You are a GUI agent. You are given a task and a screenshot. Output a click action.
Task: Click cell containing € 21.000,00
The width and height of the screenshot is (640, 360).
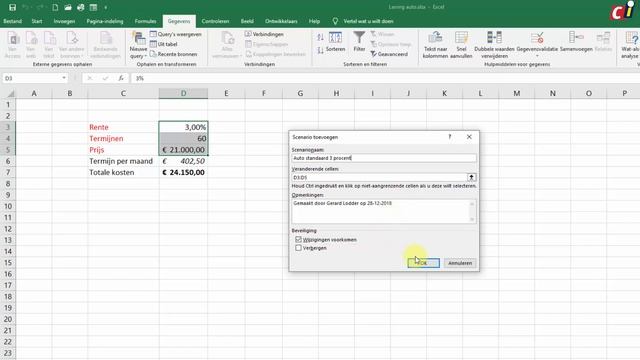(183, 150)
